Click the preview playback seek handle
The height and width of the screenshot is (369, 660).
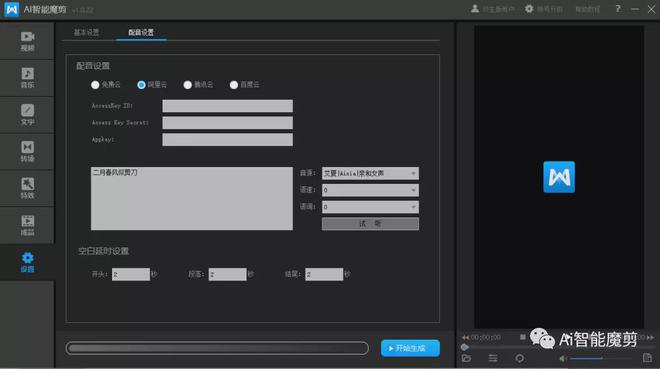(465, 348)
